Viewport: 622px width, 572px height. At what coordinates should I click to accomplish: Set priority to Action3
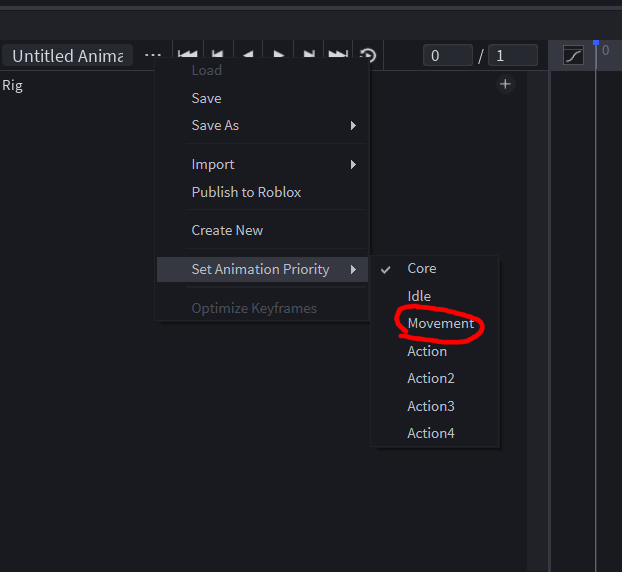(434, 406)
